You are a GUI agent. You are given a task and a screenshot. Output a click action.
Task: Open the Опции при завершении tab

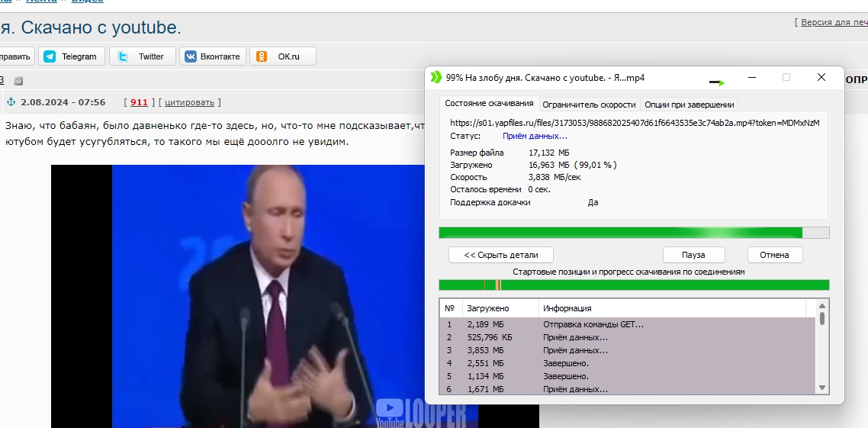coord(690,104)
